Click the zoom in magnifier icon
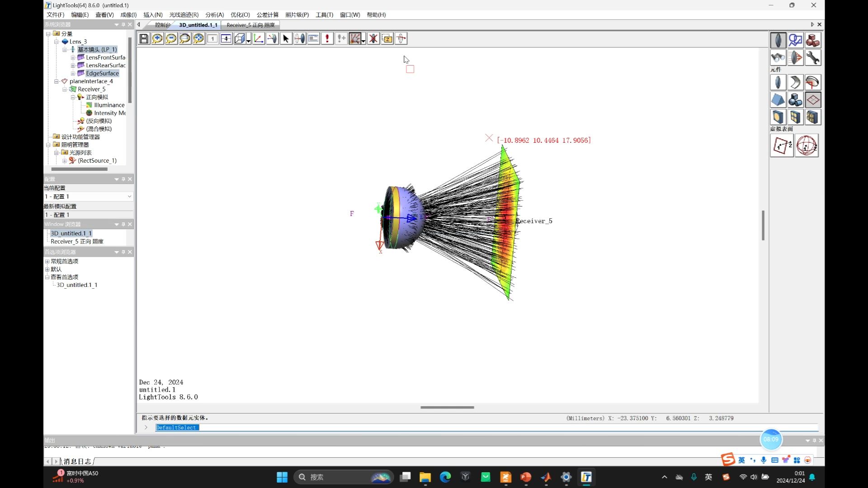Screen dimensions: 868x488 click(157, 39)
